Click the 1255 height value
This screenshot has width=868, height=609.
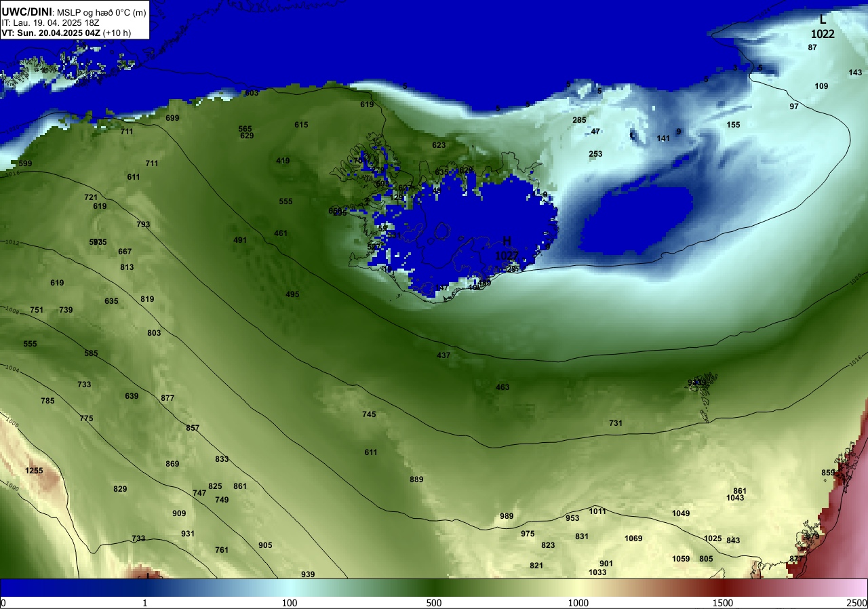34,471
